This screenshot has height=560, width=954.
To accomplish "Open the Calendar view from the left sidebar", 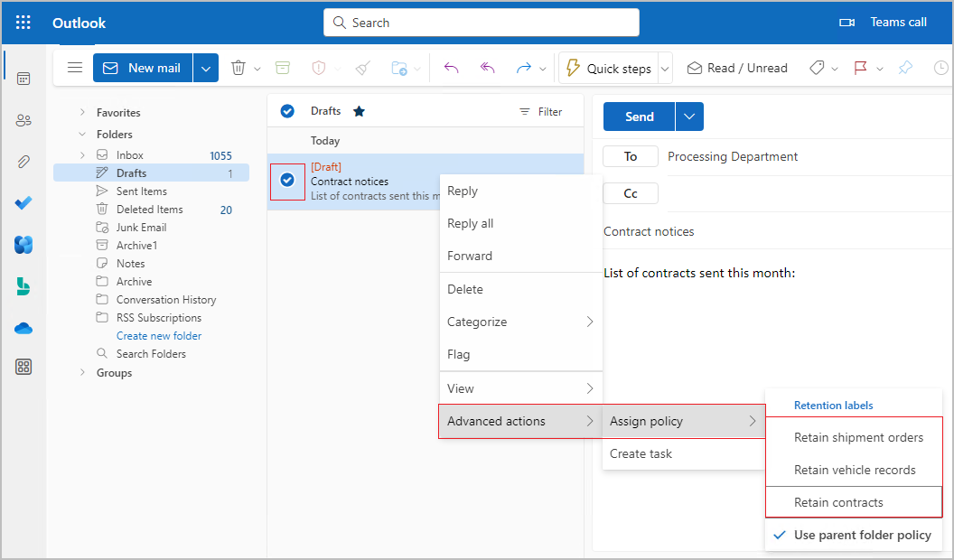I will (x=23, y=79).
